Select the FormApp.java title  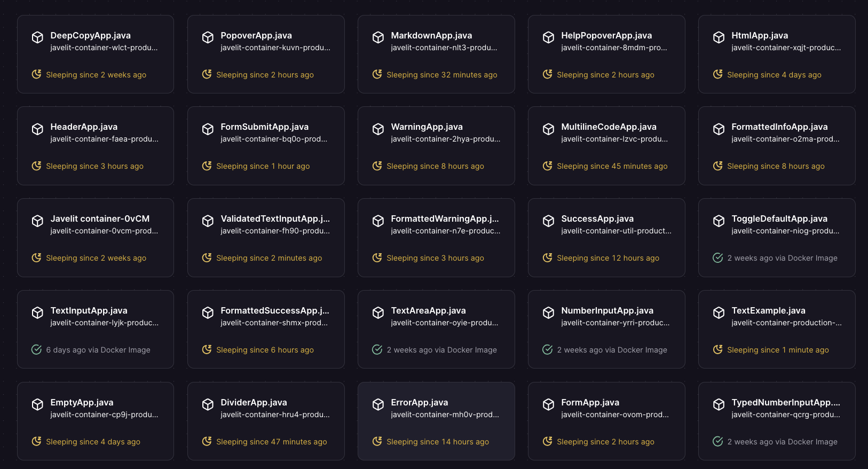coord(590,402)
